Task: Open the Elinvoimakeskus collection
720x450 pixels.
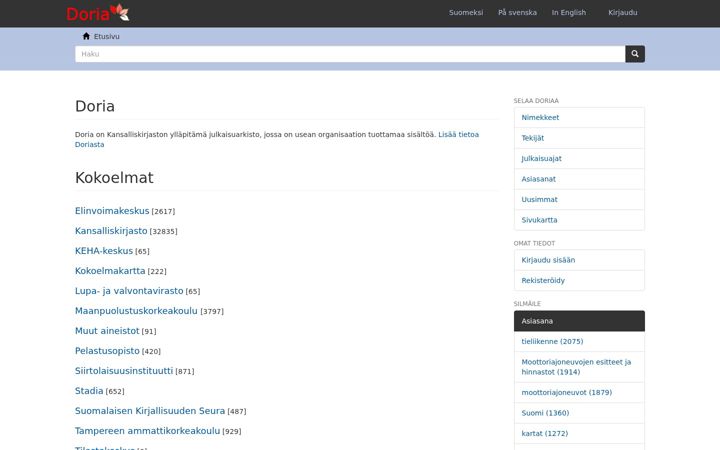Action: [112, 211]
